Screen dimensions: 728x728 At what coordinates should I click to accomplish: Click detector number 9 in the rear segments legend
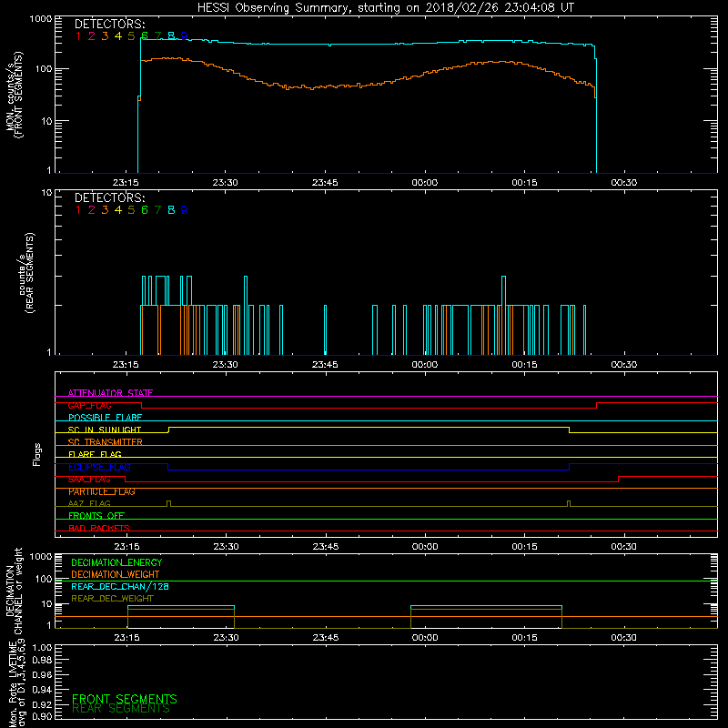click(185, 210)
